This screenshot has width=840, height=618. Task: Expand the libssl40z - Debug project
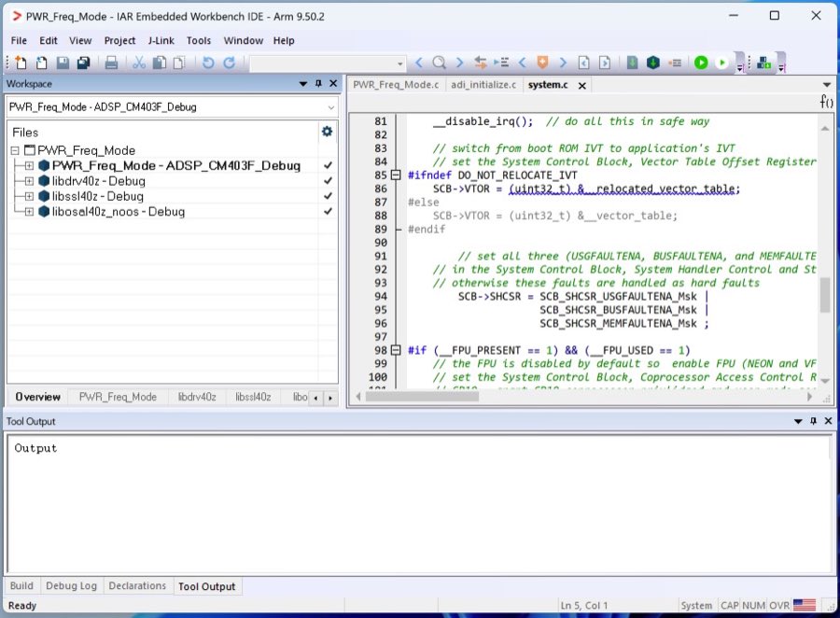pyautogui.click(x=29, y=196)
